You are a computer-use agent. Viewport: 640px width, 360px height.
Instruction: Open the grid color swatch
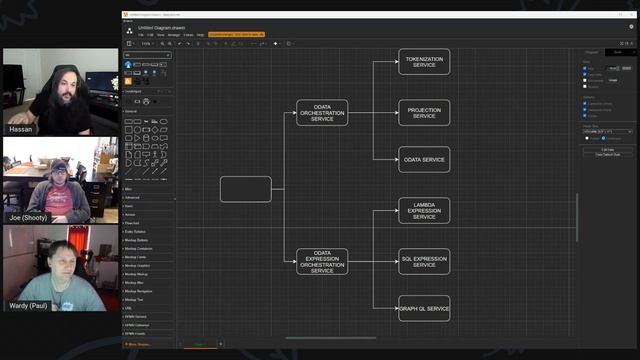point(627,68)
